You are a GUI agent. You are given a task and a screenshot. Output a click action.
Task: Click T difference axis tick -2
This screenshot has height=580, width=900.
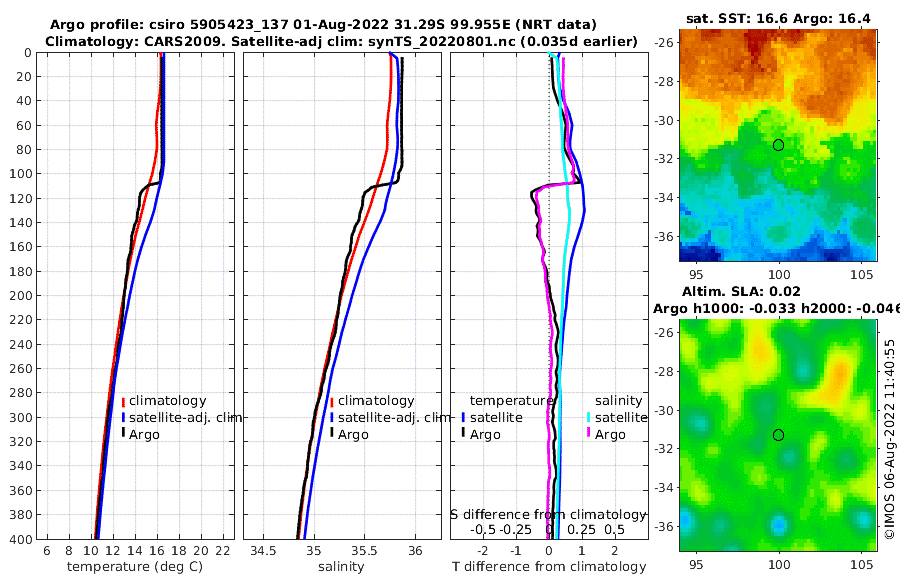483,551
